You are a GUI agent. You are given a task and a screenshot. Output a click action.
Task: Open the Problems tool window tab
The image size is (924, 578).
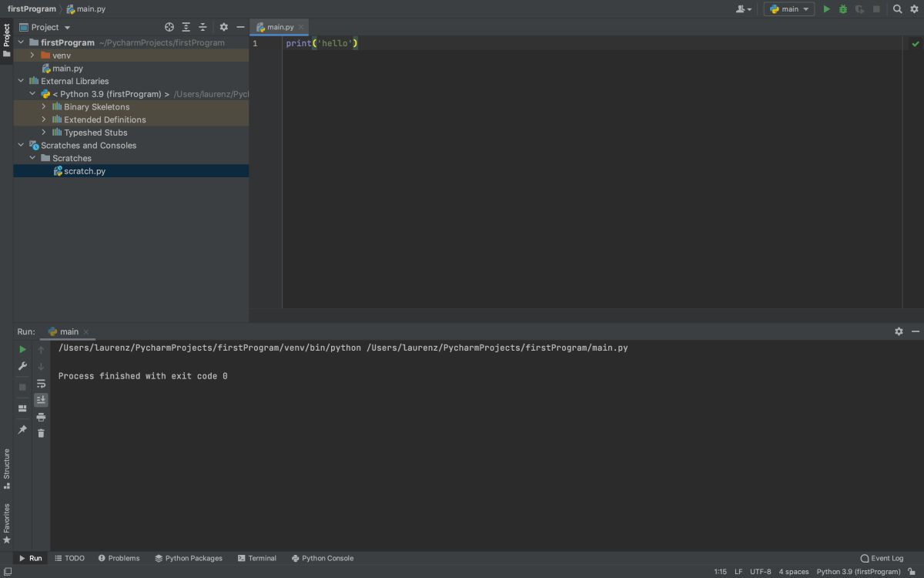(x=119, y=558)
